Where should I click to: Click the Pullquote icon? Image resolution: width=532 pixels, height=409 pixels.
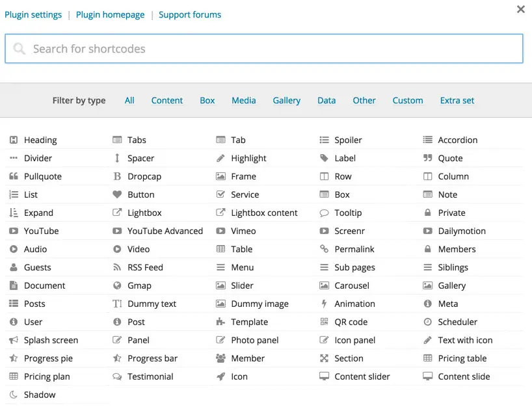click(x=14, y=176)
